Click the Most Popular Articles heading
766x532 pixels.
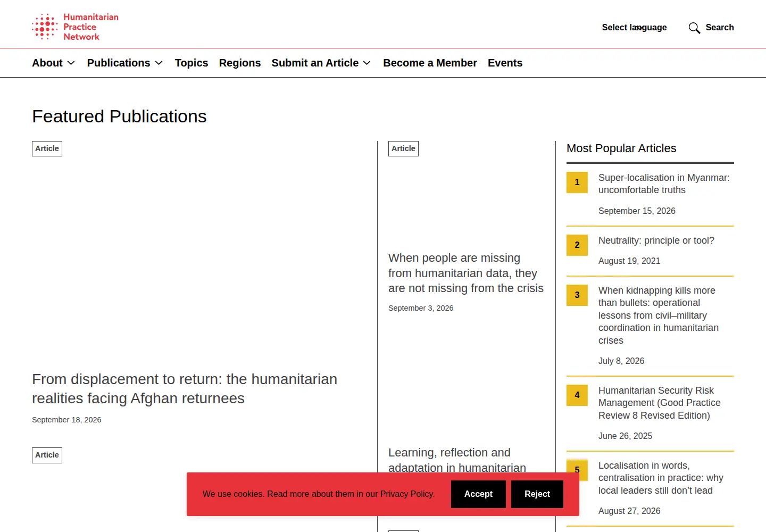click(621, 148)
